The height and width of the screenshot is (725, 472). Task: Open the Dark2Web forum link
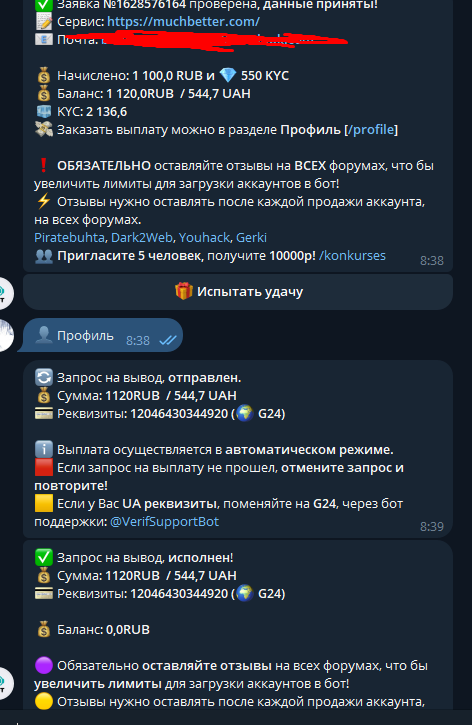pyautogui.click(x=142, y=238)
